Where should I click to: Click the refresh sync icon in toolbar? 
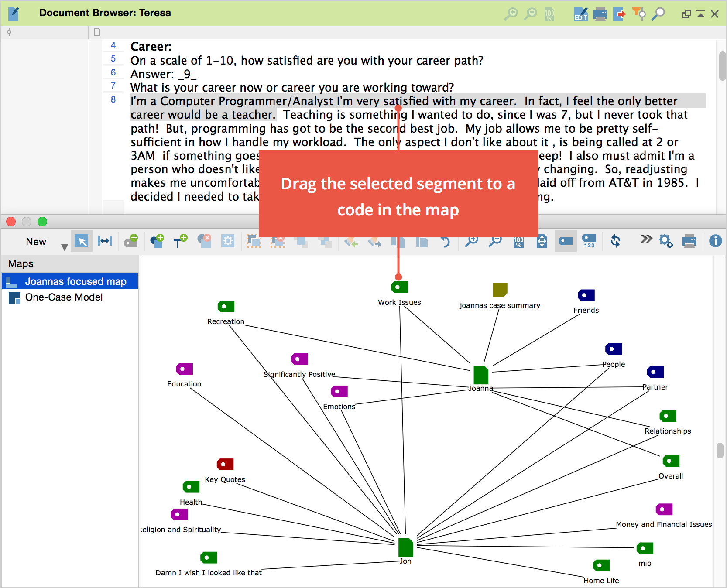coord(615,241)
